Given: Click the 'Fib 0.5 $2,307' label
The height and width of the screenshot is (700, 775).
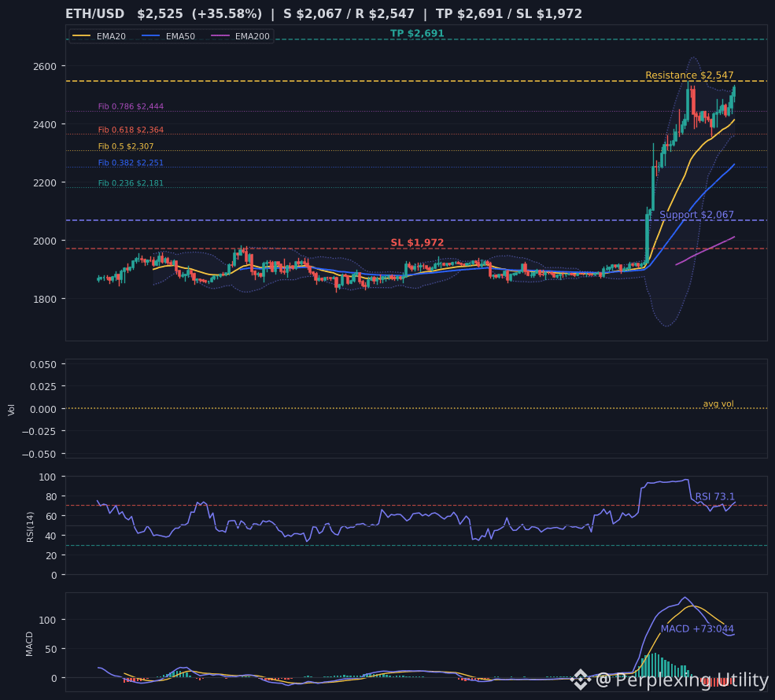Looking at the screenshot, I should (x=126, y=146).
